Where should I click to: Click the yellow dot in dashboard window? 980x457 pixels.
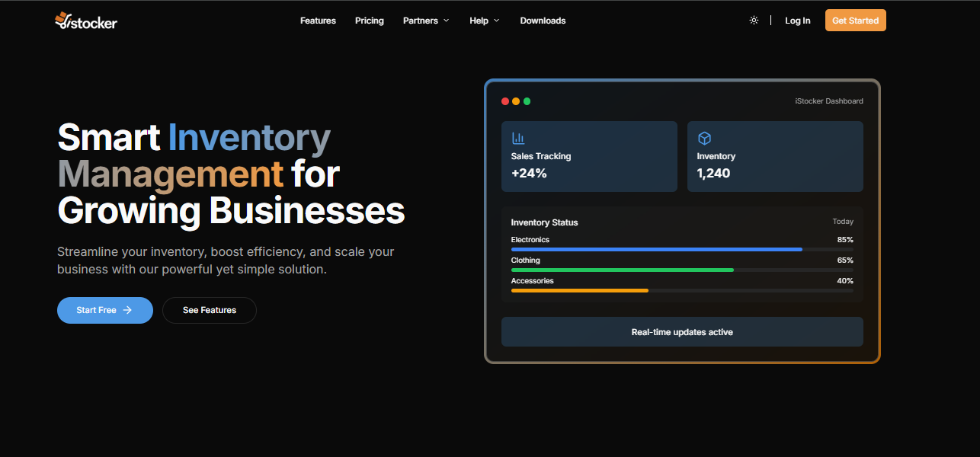click(x=516, y=101)
